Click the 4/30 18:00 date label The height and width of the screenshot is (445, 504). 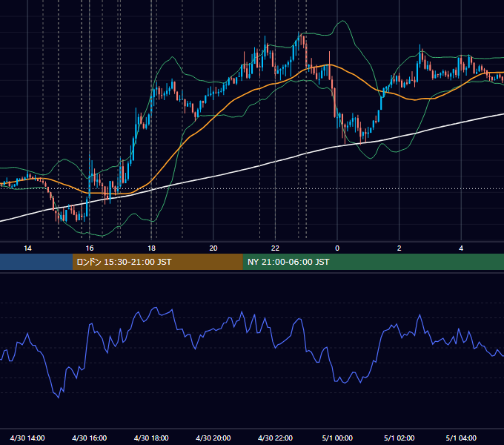tap(151, 438)
